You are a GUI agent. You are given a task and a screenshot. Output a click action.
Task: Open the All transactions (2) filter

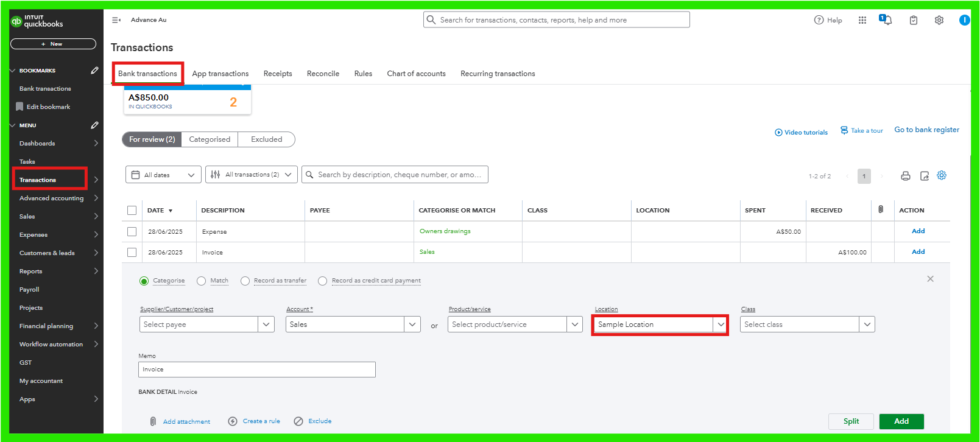point(252,175)
